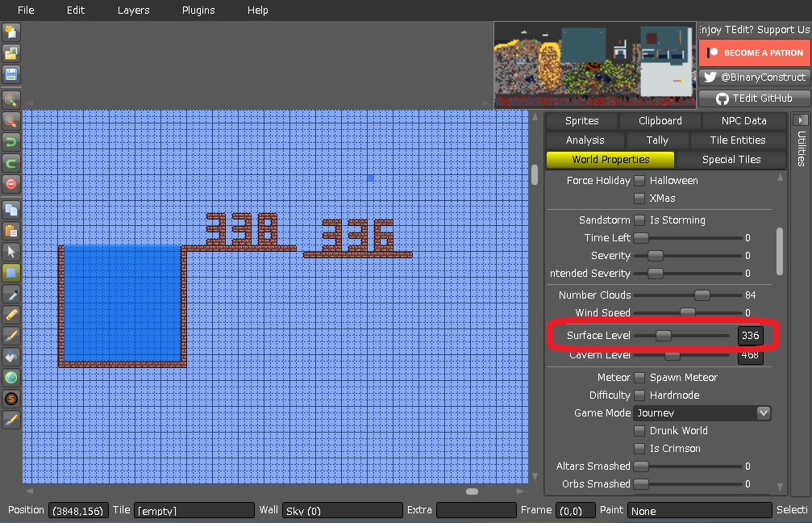Click the Become a Patron button

754,53
